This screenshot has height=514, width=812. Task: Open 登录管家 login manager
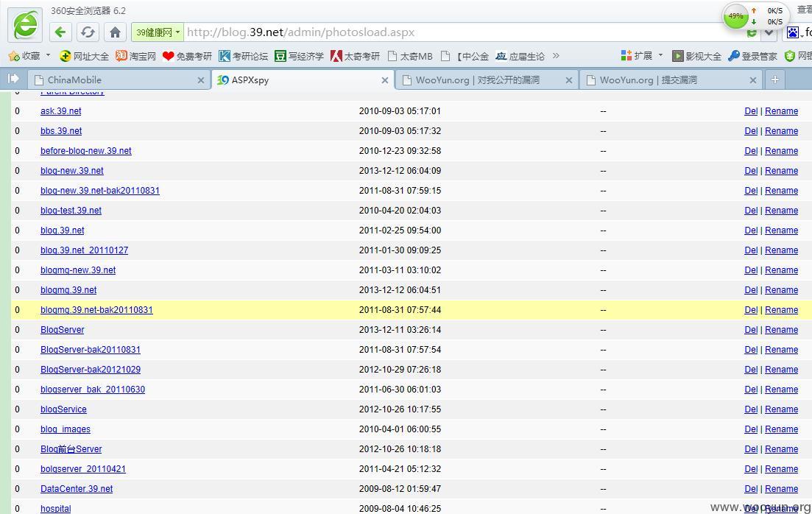click(x=752, y=56)
